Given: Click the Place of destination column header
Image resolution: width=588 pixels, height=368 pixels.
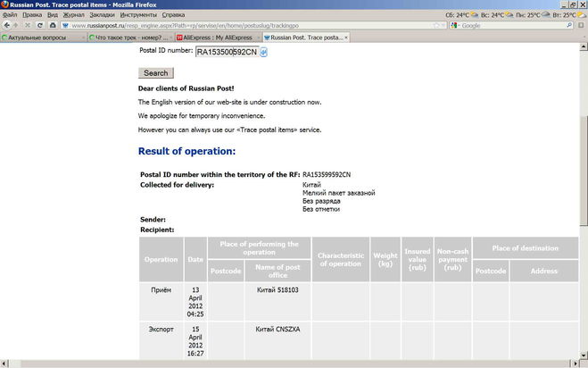Looking at the screenshot, I should [x=525, y=248].
